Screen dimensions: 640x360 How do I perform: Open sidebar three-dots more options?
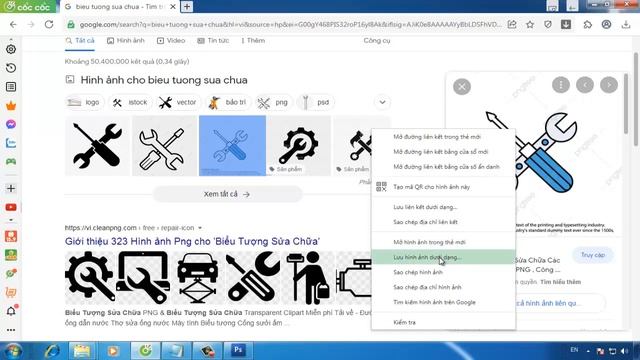(11, 330)
